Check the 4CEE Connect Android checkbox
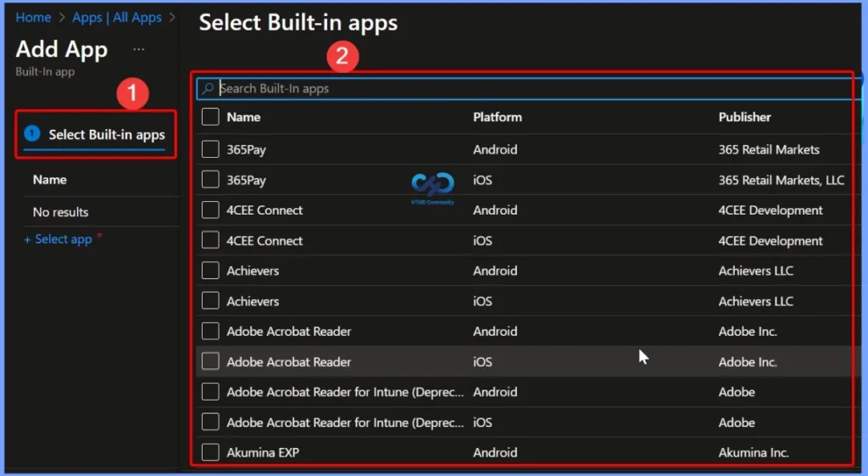This screenshot has height=476, width=868. [210, 210]
